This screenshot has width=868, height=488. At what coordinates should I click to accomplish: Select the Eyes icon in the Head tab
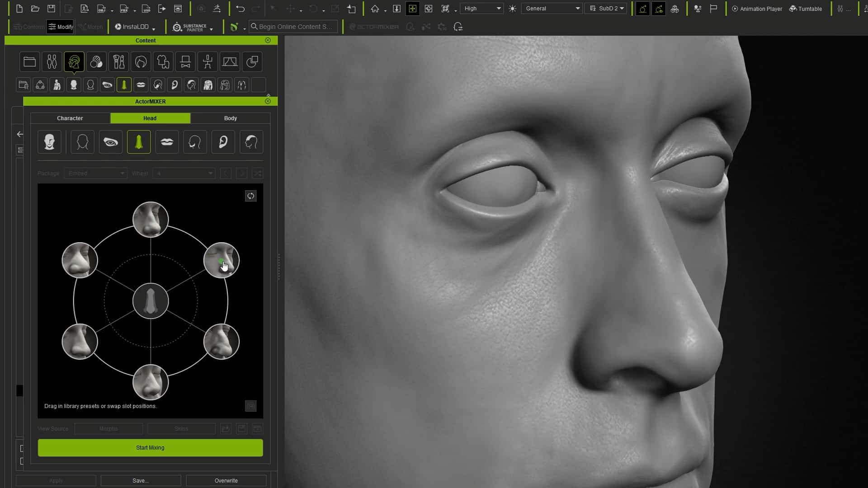click(110, 141)
